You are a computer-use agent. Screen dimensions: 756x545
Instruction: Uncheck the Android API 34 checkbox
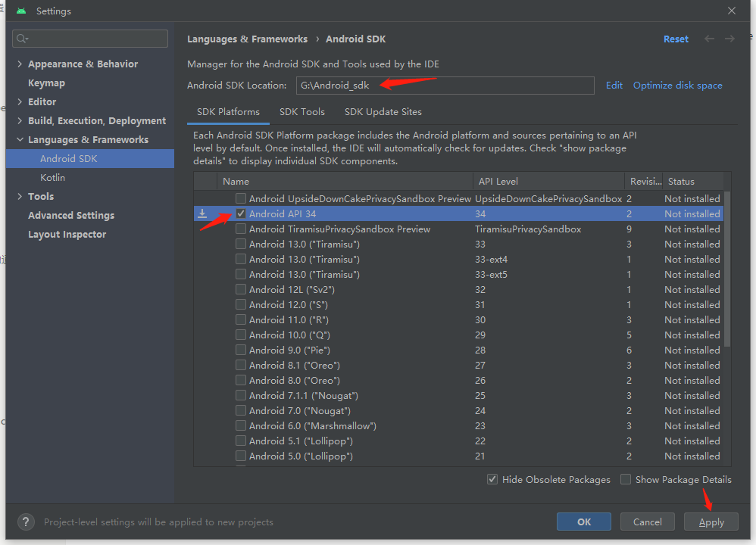click(x=241, y=213)
